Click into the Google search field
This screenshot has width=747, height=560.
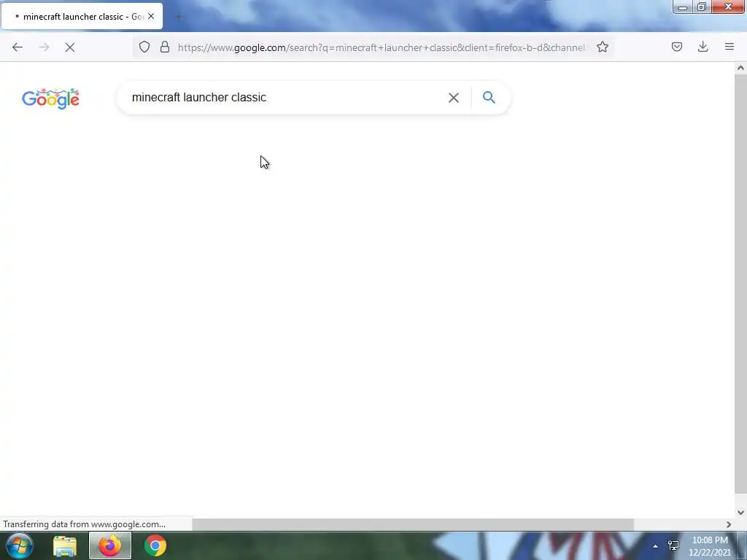pyautogui.click(x=286, y=98)
